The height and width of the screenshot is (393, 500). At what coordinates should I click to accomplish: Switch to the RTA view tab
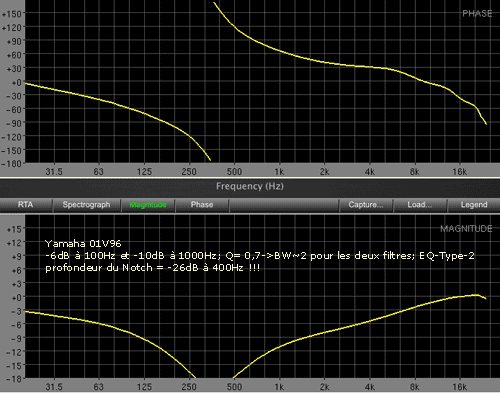point(26,205)
